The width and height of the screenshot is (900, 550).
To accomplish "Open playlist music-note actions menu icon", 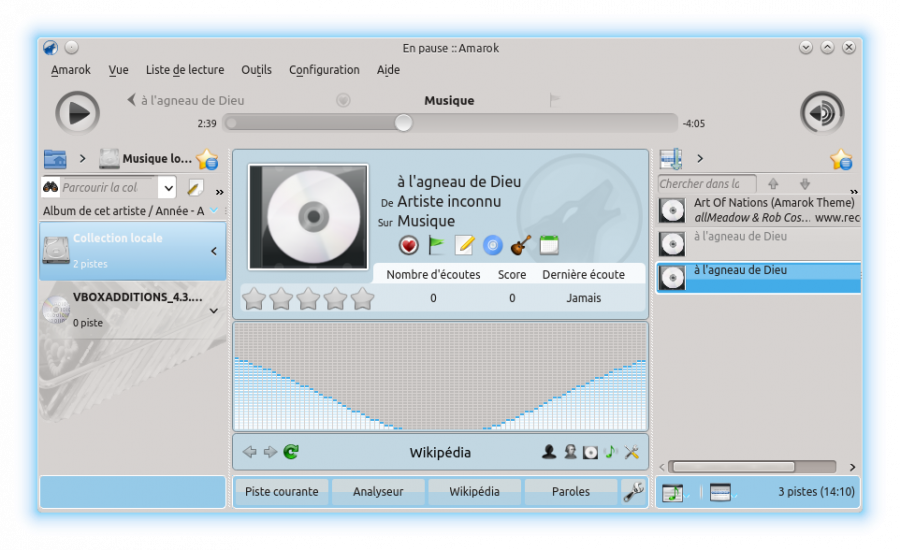I will click(x=672, y=493).
